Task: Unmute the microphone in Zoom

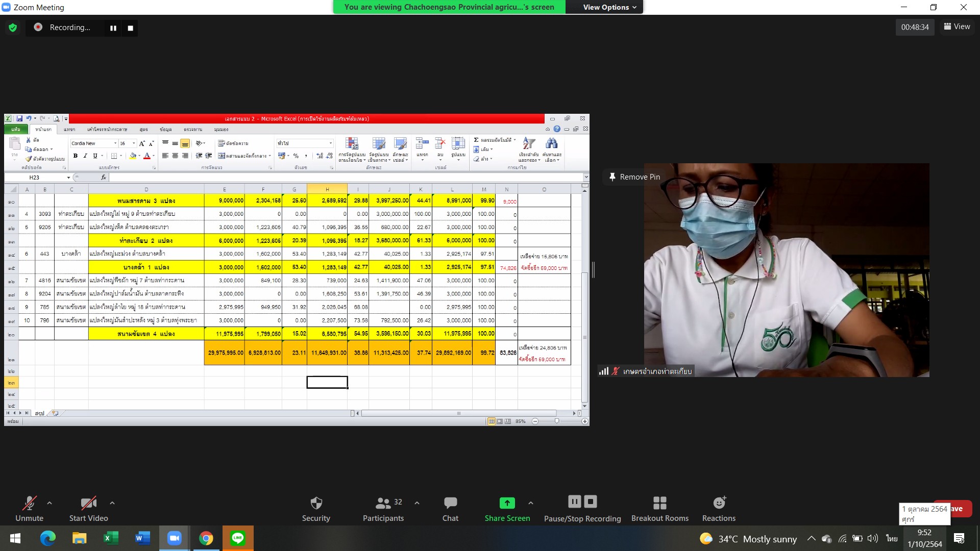Action: [x=29, y=508]
